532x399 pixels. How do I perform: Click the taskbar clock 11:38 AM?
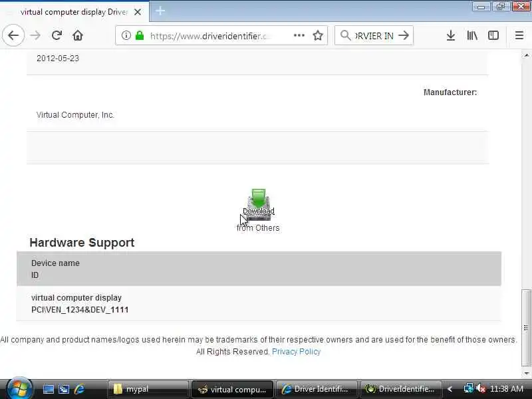pyautogui.click(x=507, y=389)
